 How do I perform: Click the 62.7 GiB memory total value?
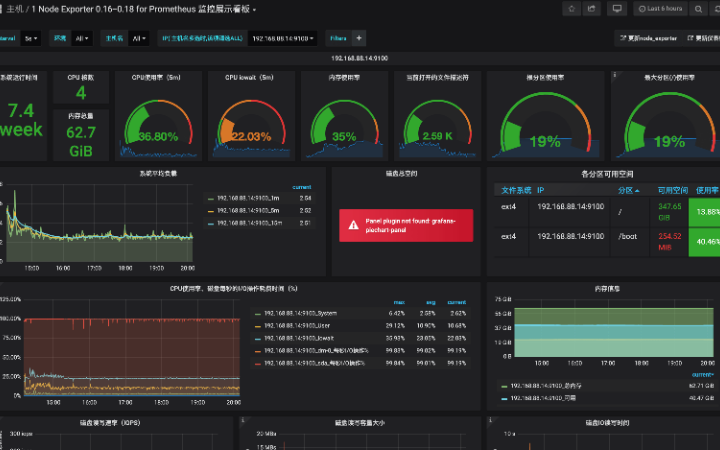tap(81, 141)
